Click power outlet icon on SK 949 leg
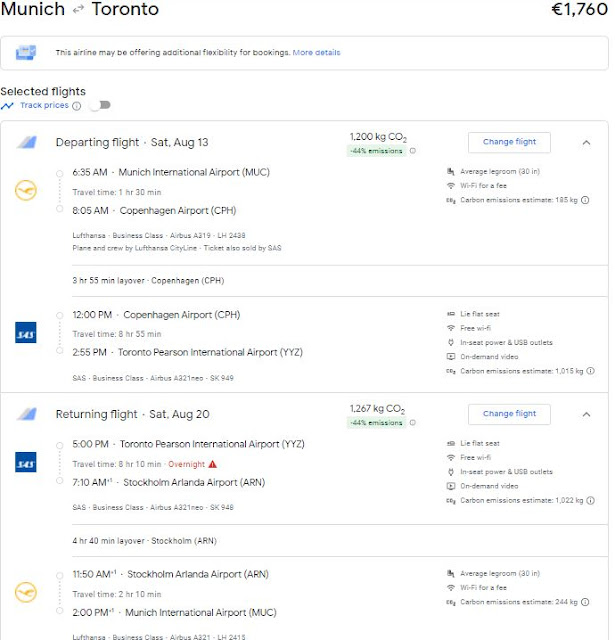Image resolution: width=615 pixels, height=640 pixels. [x=451, y=342]
